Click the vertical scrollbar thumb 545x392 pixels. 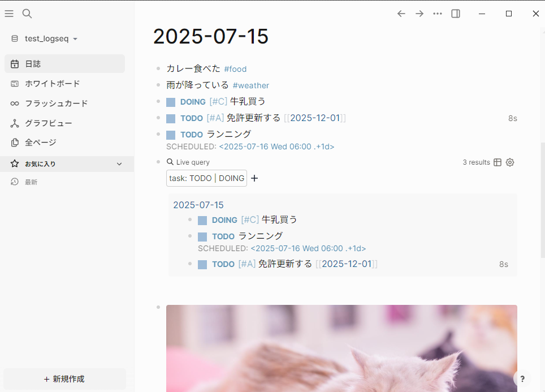pos(543,200)
